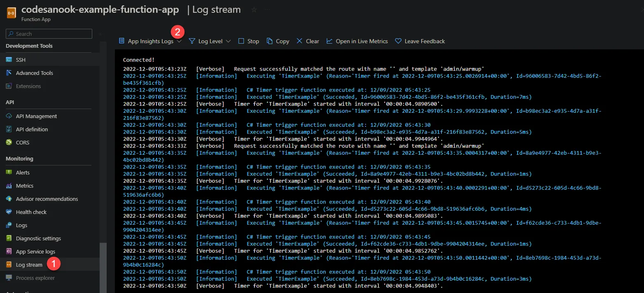Click the API definition icon
Image resolution: width=644 pixels, height=293 pixels.
point(9,129)
